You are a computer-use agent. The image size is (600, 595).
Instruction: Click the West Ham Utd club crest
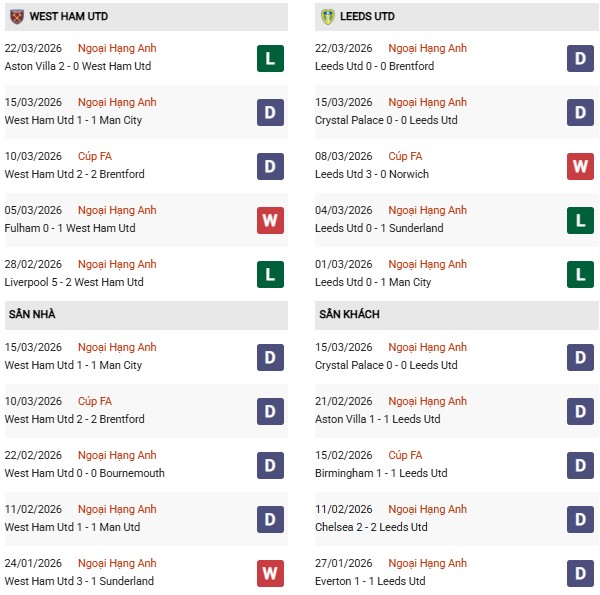15,17
